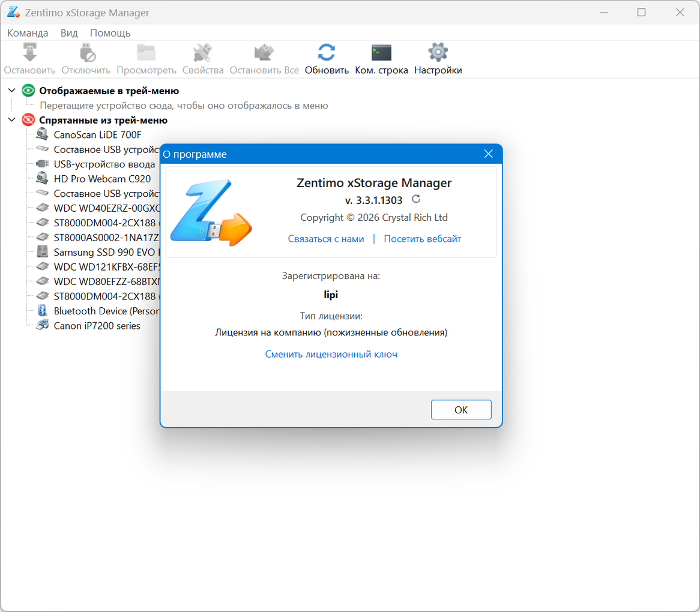Image resolution: width=700 pixels, height=612 pixels.
Task: Click the SSD icon beside Samsung SSD 990 EVO
Action: [x=43, y=252]
